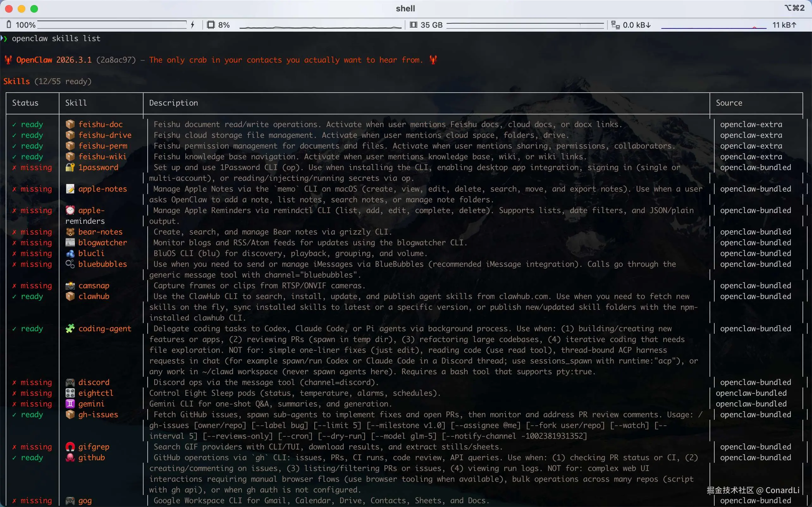Click the skill name 'github'

coord(92,457)
